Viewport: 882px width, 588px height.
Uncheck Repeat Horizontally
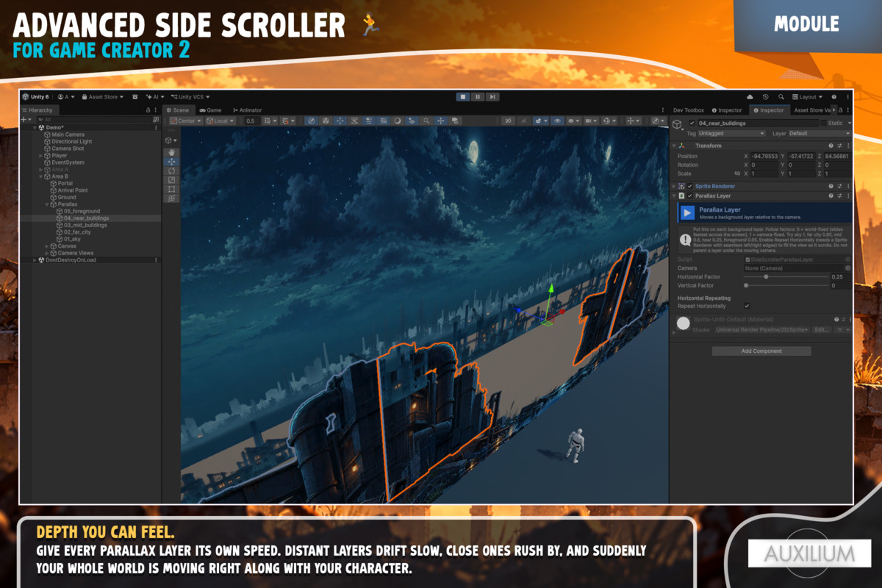point(747,306)
